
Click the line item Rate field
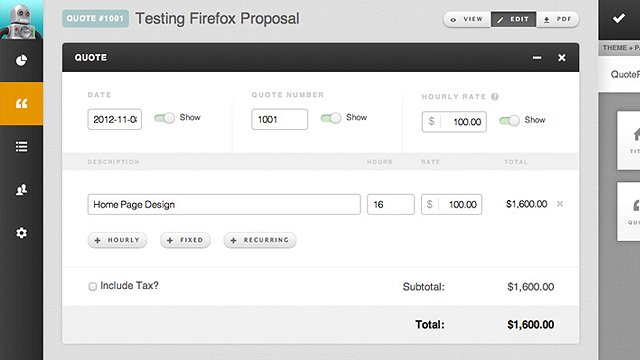pyautogui.click(x=451, y=204)
